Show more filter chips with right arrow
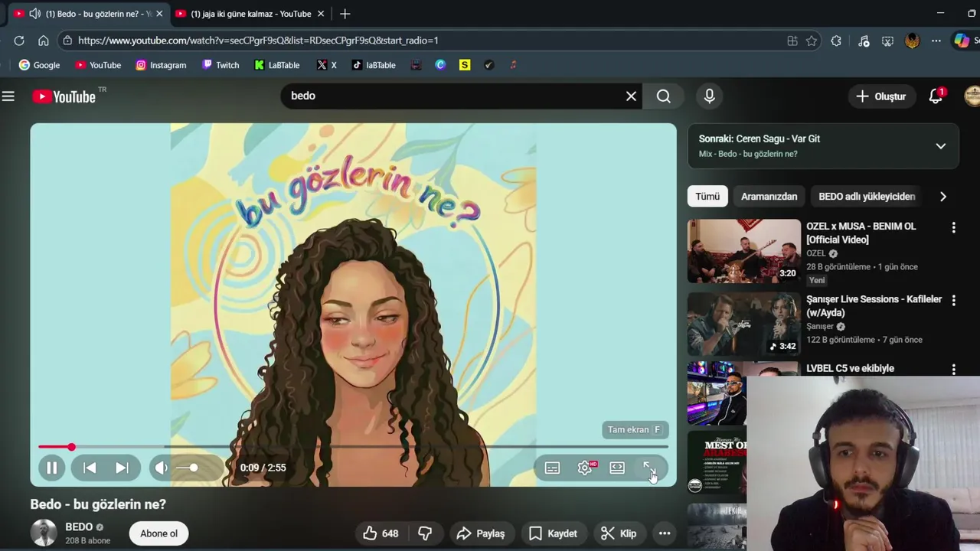Image resolution: width=980 pixels, height=551 pixels. (943, 197)
